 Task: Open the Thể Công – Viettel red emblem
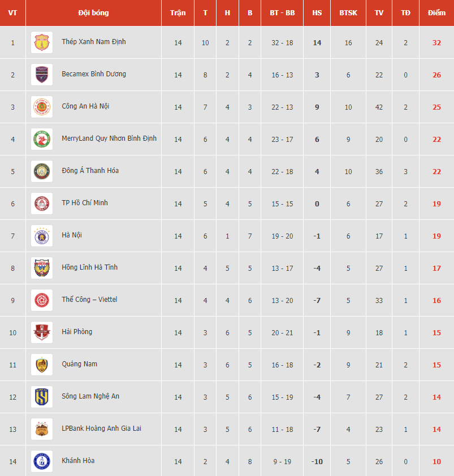(42, 300)
